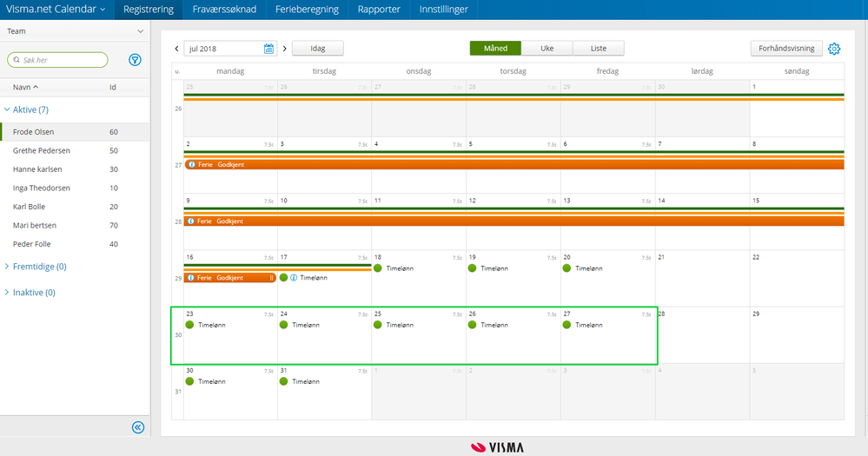Open the Rapporter tab
The width and height of the screenshot is (868, 456).
click(x=379, y=10)
